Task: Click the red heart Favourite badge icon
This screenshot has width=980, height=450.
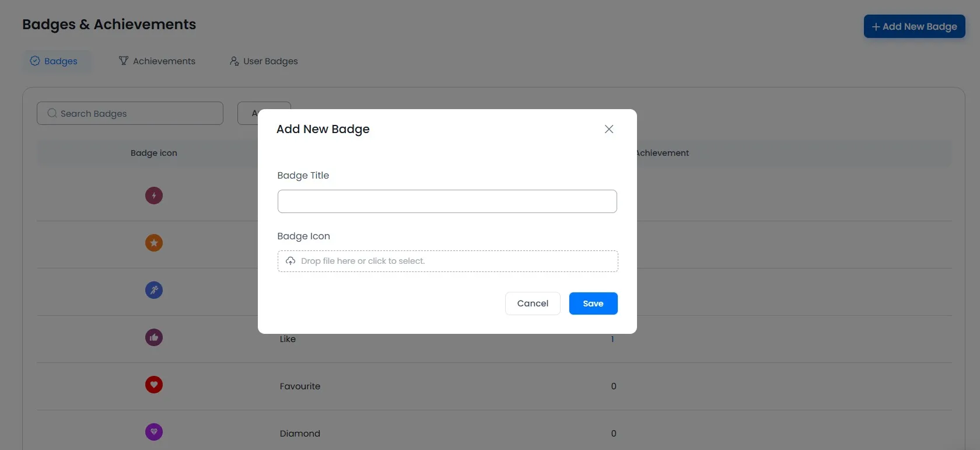Action: click(153, 385)
